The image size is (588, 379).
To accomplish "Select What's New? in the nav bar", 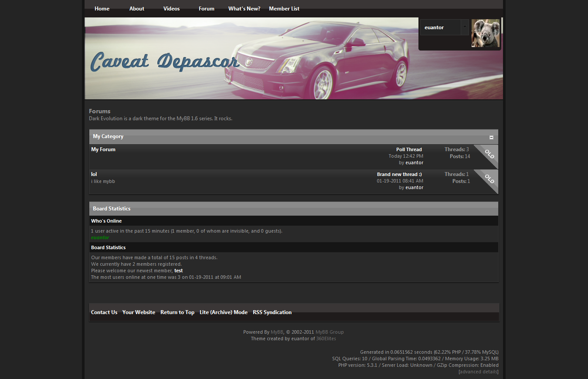I will click(x=244, y=9).
